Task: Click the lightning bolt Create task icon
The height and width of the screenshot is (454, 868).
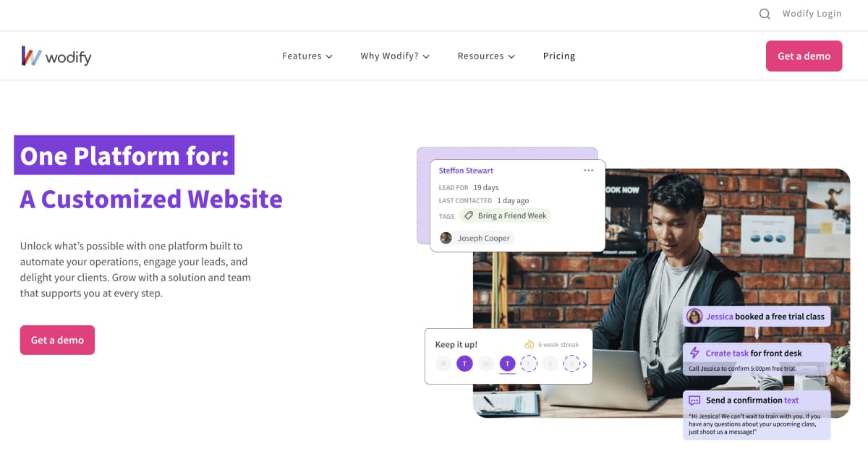Action: coord(694,353)
